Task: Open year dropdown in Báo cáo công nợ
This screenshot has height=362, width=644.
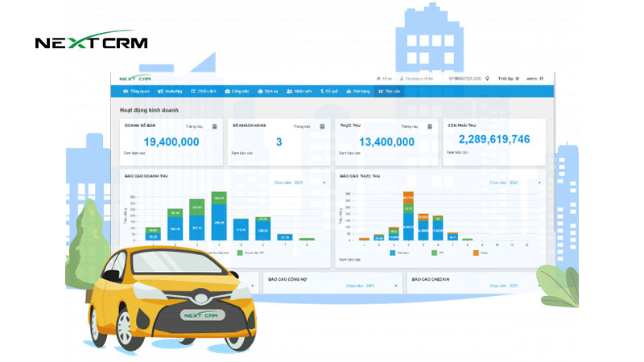Action: tap(398, 286)
